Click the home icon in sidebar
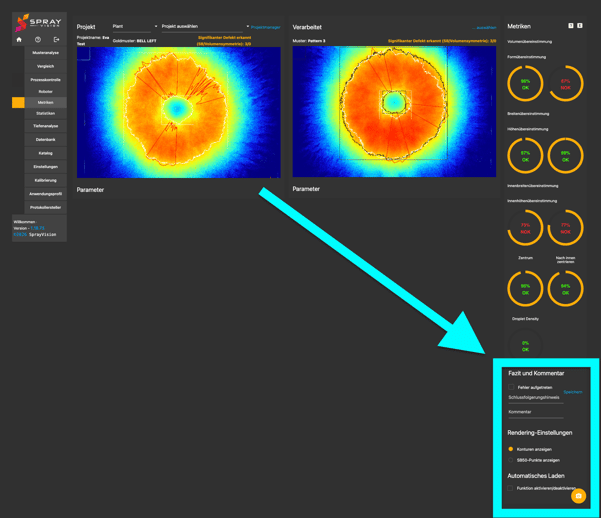Viewport: 601px width, 518px height. [x=19, y=40]
